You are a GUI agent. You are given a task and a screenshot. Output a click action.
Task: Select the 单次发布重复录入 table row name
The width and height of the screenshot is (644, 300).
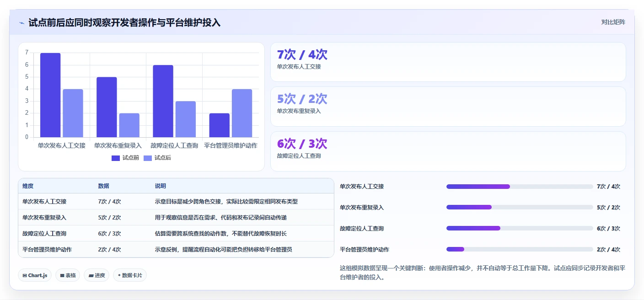[x=44, y=218]
